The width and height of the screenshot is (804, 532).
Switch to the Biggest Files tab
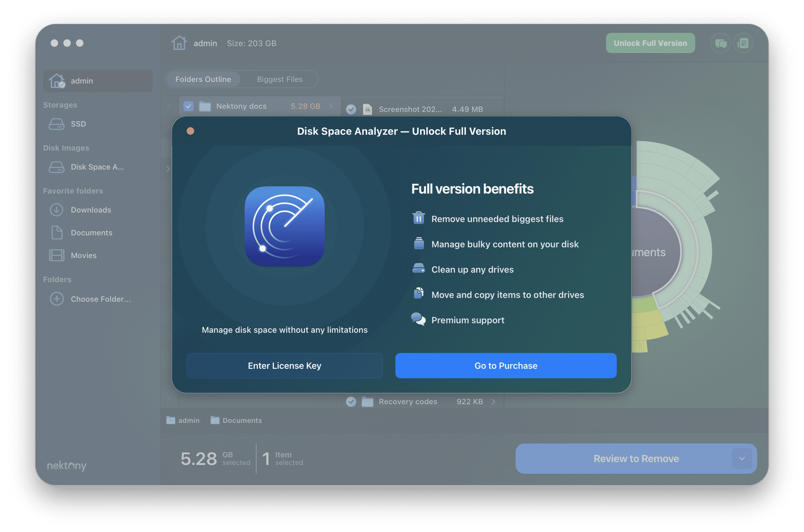click(280, 79)
